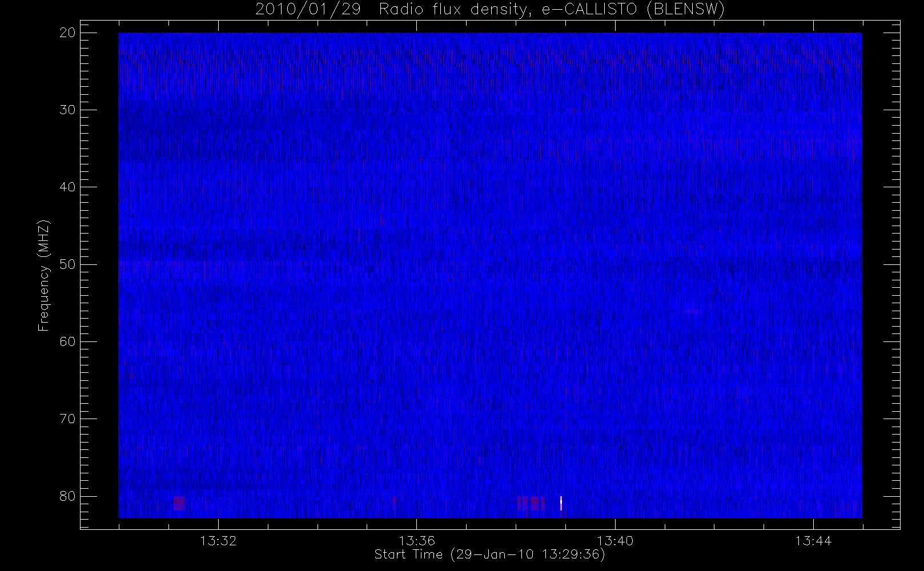This screenshot has width=924, height=571.
Task: Click the 60 frequency tick label
Action: click(67, 341)
